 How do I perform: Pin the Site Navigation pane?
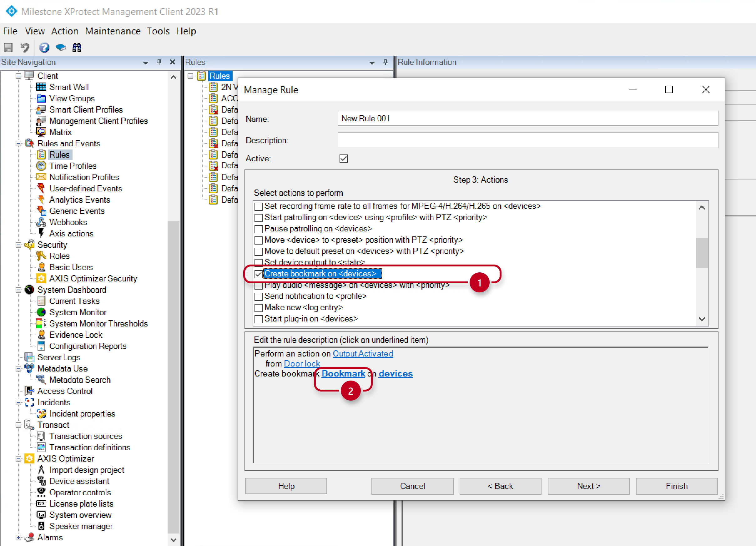(159, 62)
